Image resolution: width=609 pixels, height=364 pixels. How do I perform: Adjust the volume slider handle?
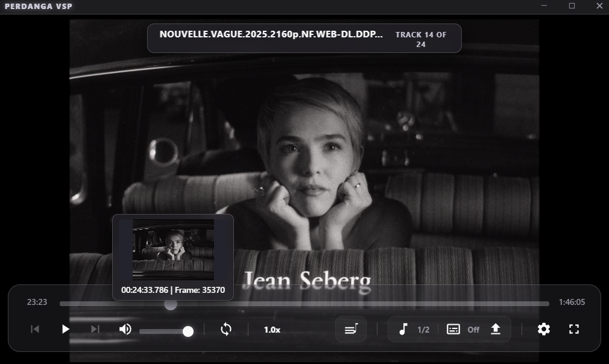click(x=188, y=331)
